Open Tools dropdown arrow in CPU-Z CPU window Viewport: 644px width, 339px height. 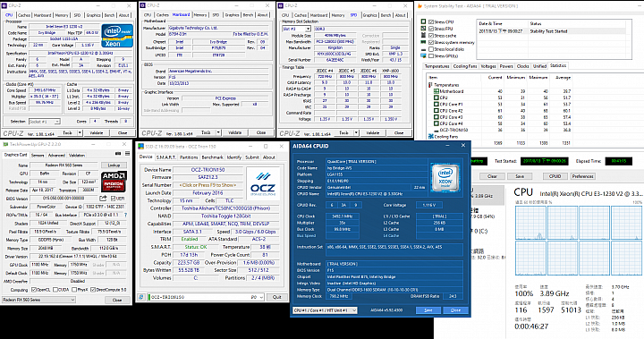[x=80, y=132]
